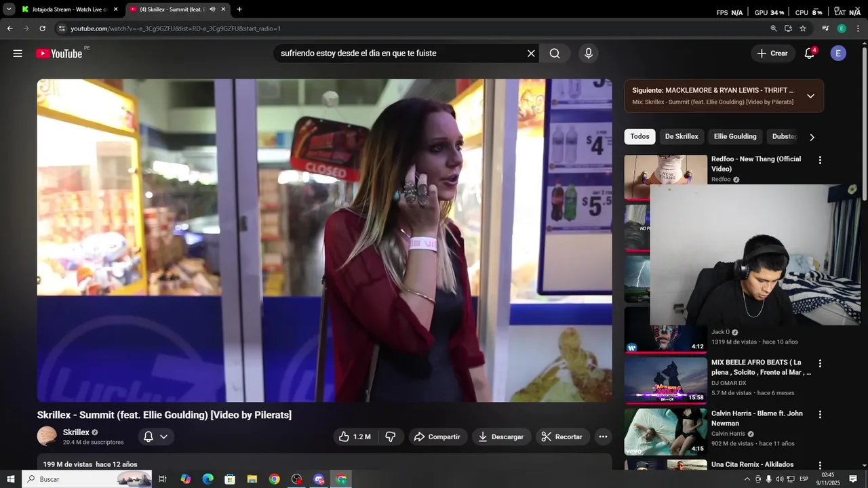Clear the search box text with X
Viewport: 868px width, 488px height.
[x=531, y=54]
